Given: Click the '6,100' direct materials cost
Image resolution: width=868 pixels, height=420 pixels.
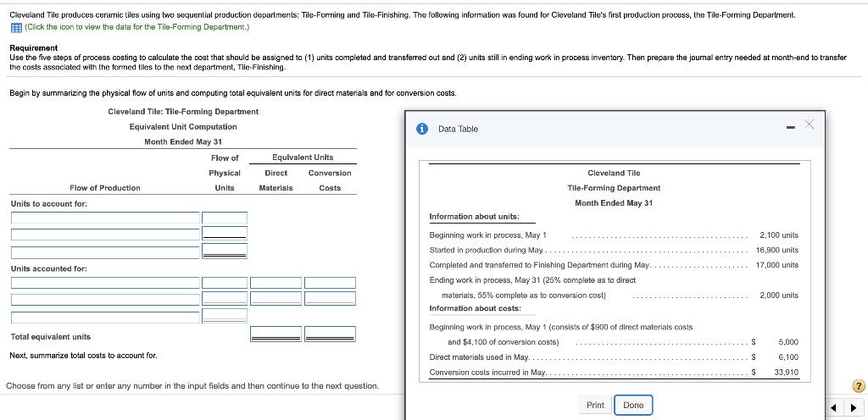Looking at the screenshot, I should pos(788,357).
